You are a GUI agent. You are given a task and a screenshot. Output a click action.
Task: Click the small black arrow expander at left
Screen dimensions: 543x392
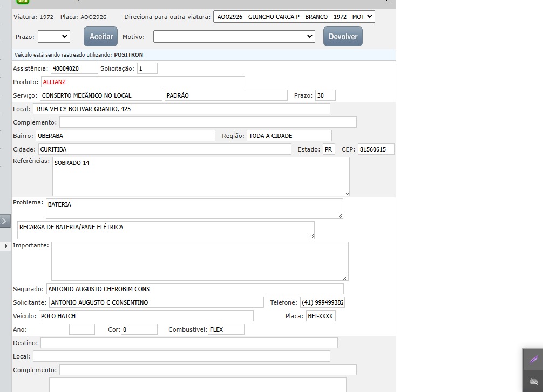coord(6,246)
